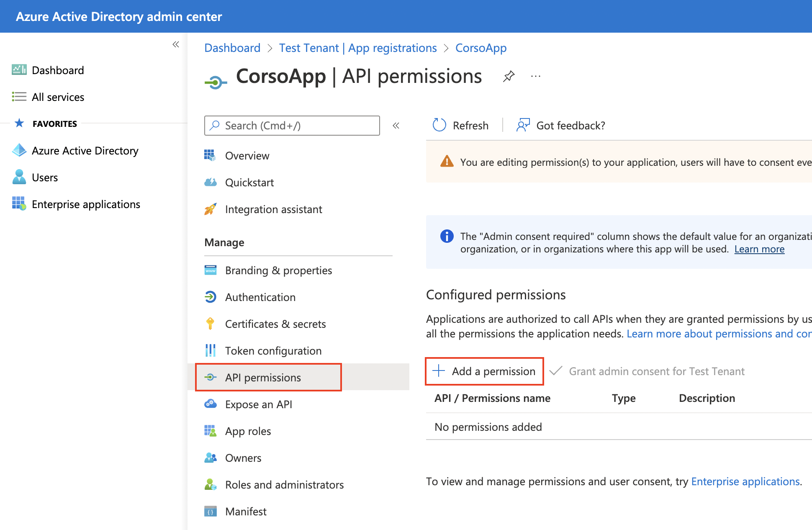Collapse the CorsoApp blade menu
Viewport: 812px width, 530px height.
396,125
